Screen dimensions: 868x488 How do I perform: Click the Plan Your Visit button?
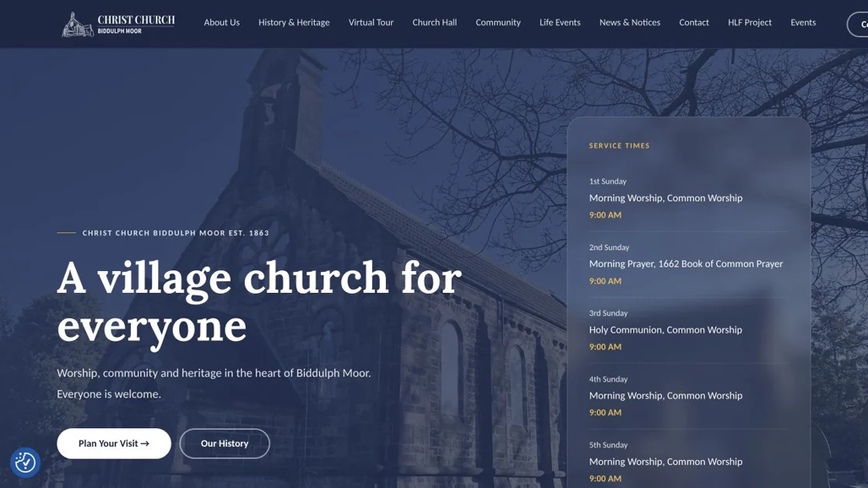click(114, 443)
